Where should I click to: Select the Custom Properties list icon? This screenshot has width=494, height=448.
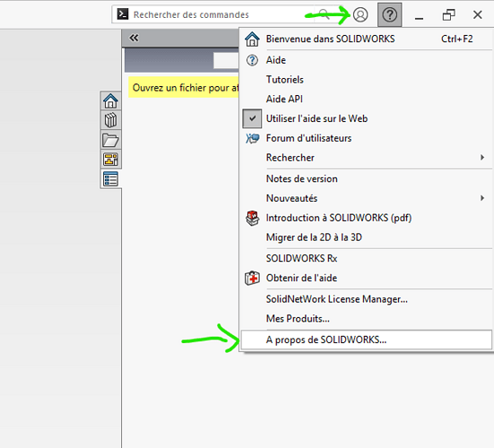pos(110,179)
